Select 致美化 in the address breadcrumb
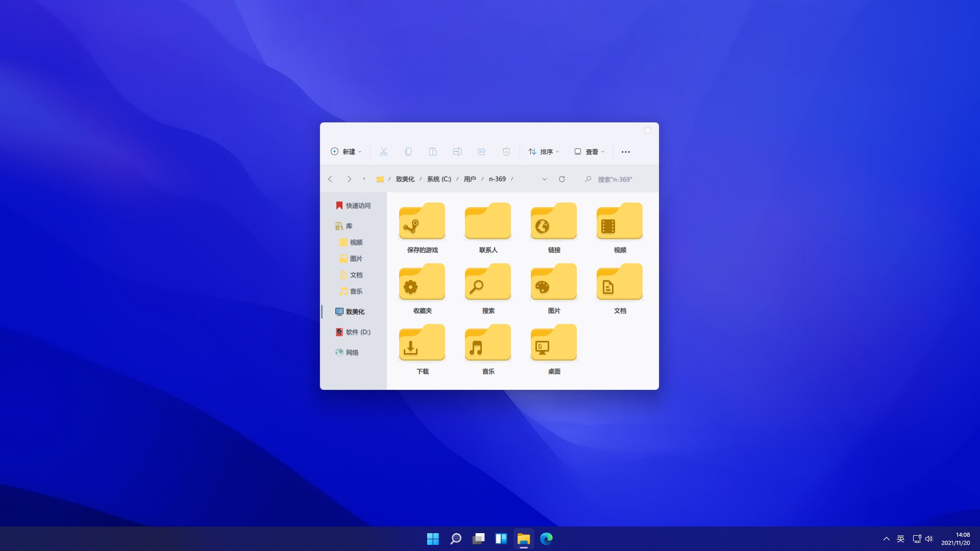The height and width of the screenshot is (551, 980). (x=405, y=179)
